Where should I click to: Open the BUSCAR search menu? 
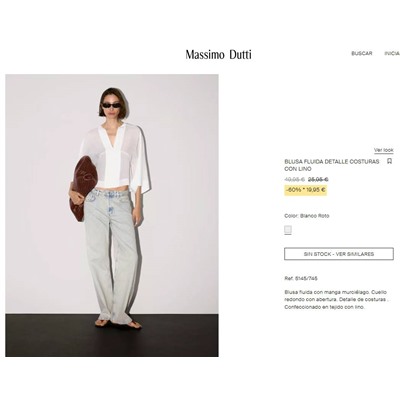point(362,53)
